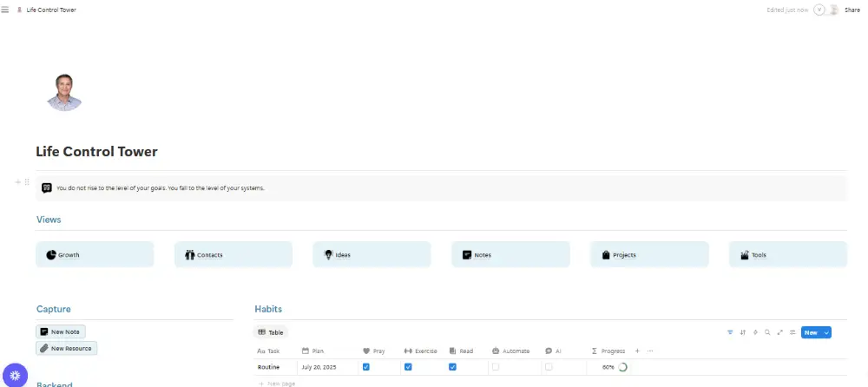Open search in the Habits database
Image resolution: width=868 pixels, height=387 pixels.
[767, 332]
